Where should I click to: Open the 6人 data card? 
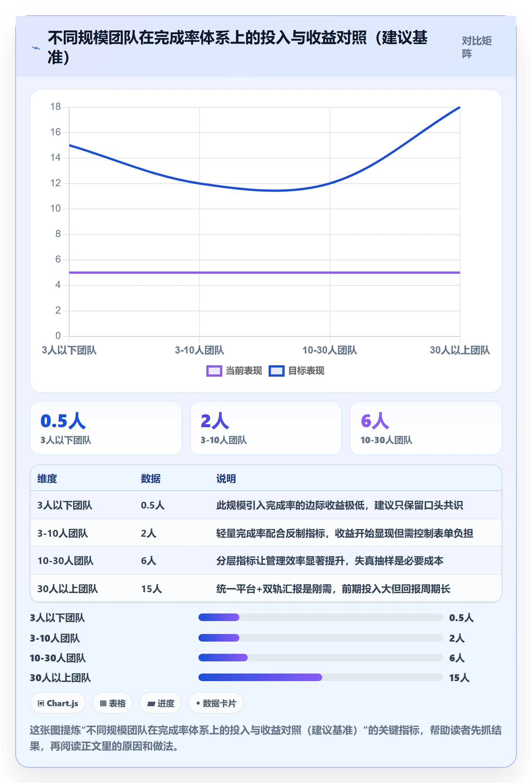(426, 428)
